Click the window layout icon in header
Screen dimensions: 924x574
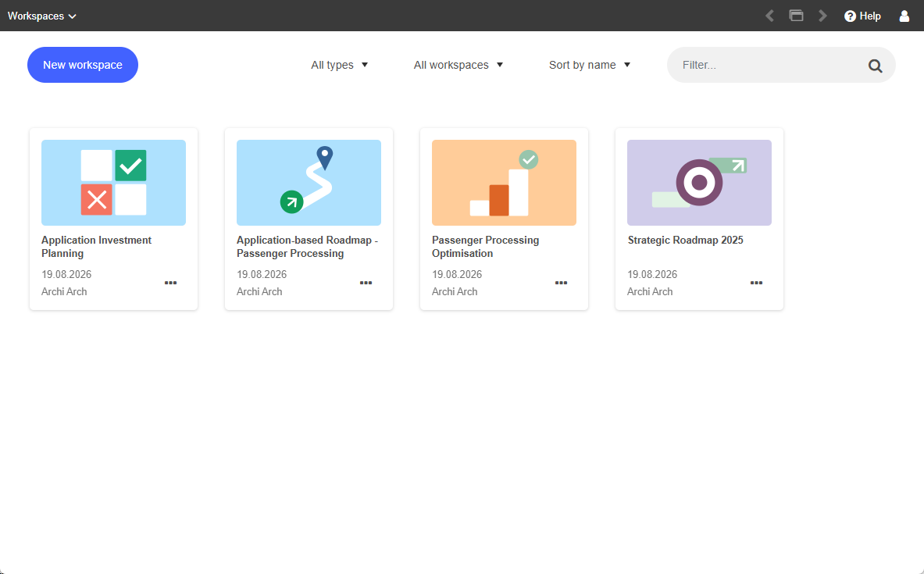[x=796, y=16]
